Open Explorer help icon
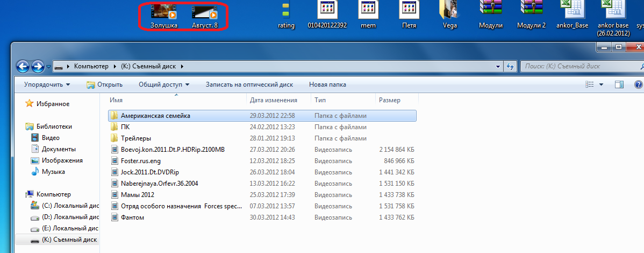 tap(639, 85)
